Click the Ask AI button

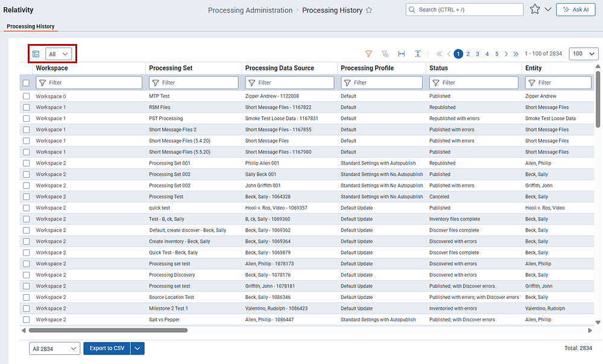576,10
